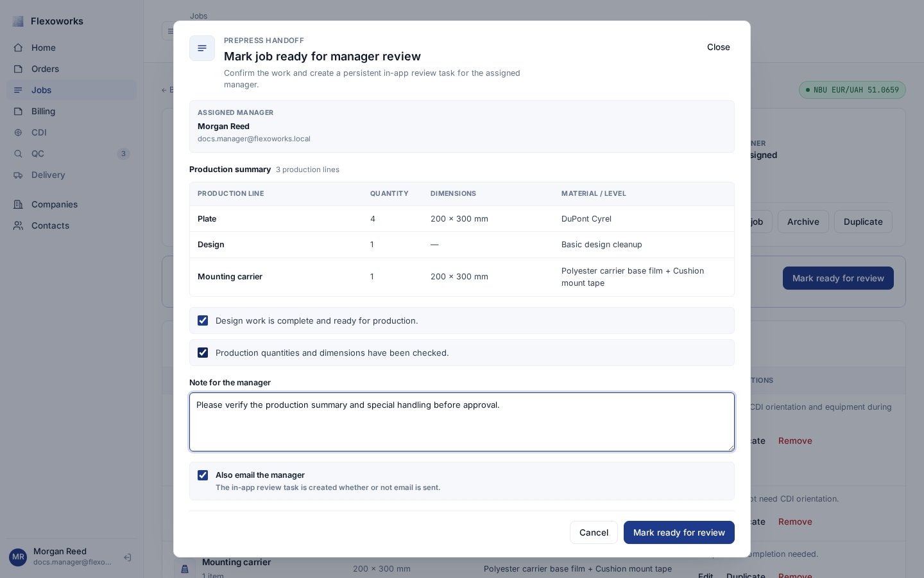924x578 pixels.
Task: Open Contacts page
Action: coord(72,225)
